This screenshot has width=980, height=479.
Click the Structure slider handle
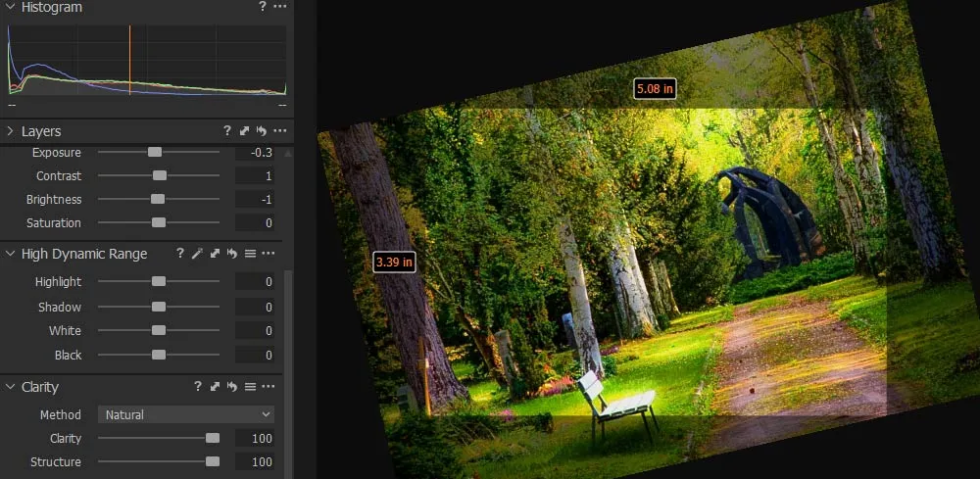click(213, 461)
